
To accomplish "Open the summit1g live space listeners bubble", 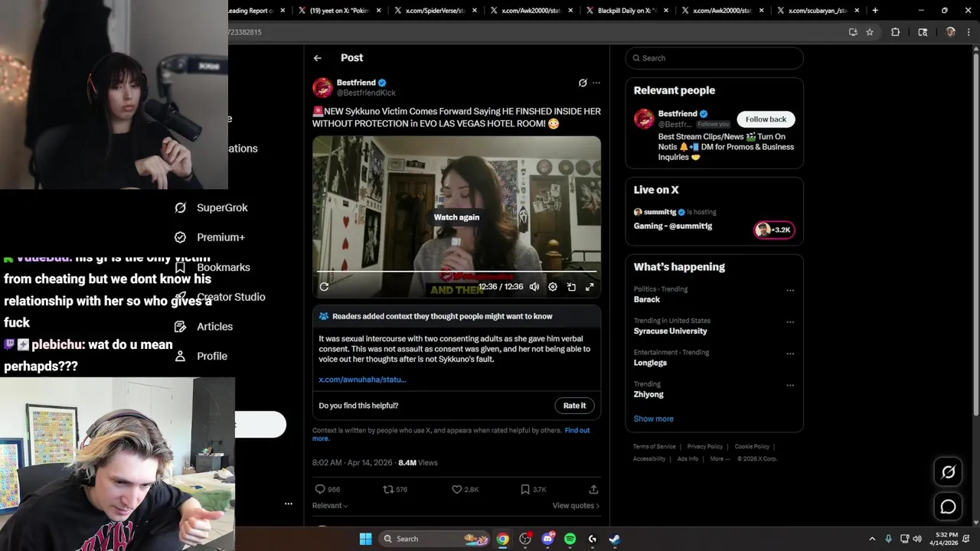I will pyautogui.click(x=774, y=230).
